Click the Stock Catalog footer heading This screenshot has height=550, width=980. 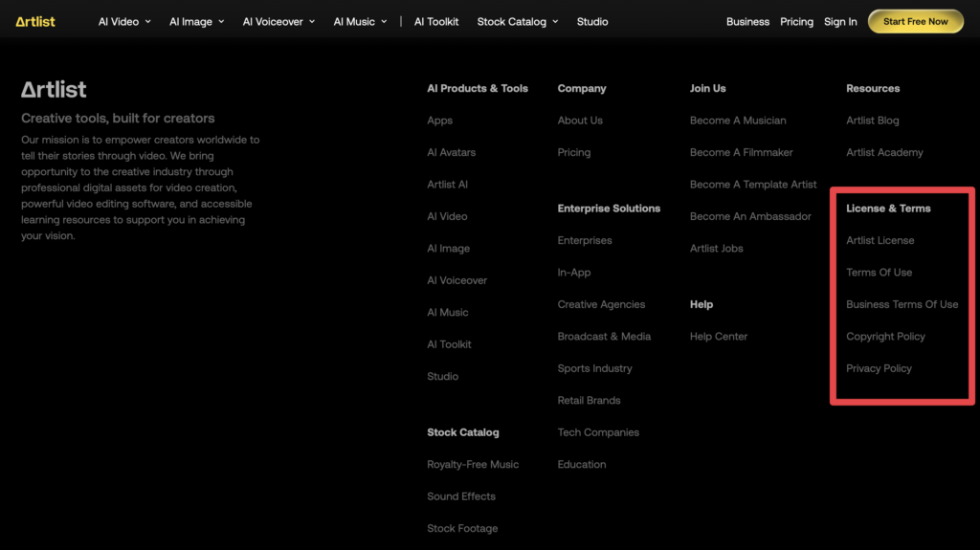point(463,432)
